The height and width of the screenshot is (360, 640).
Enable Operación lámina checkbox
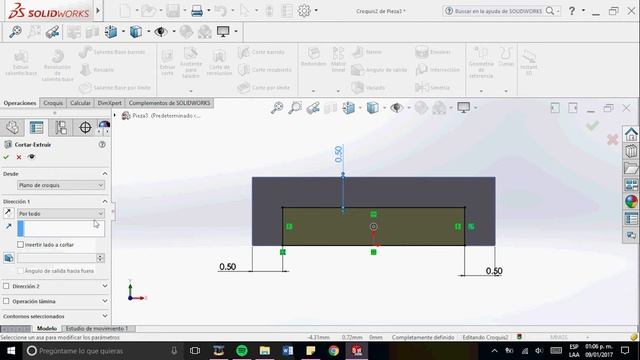(x=6, y=301)
